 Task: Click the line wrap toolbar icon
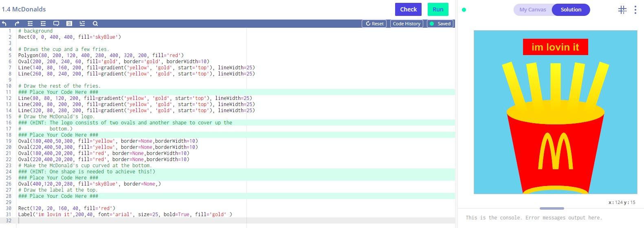tap(82, 24)
